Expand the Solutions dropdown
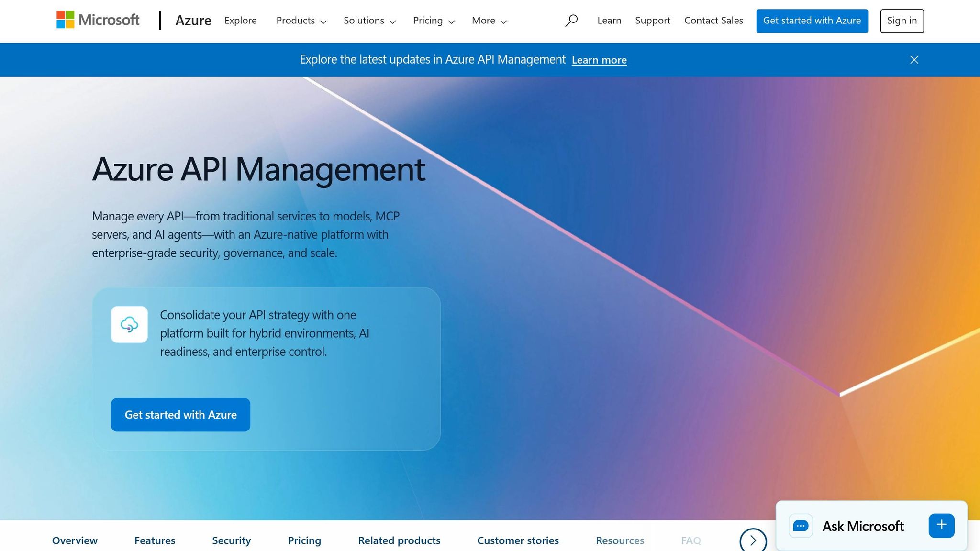 point(369,21)
